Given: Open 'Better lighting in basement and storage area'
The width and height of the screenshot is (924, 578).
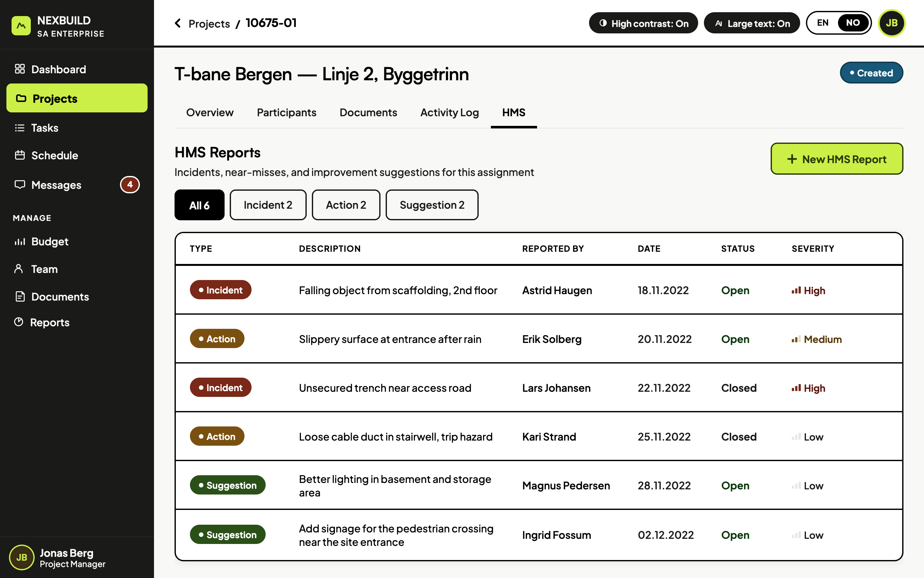Looking at the screenshot, I should (x=395, y=486).
